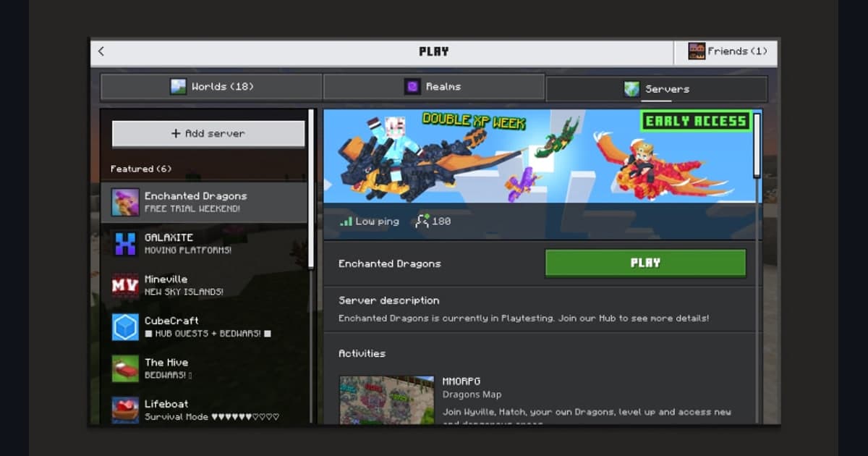Select the Enchanted Dragons server entry
868x456 pixels.
pyautogui.click(x=204, y=202)
